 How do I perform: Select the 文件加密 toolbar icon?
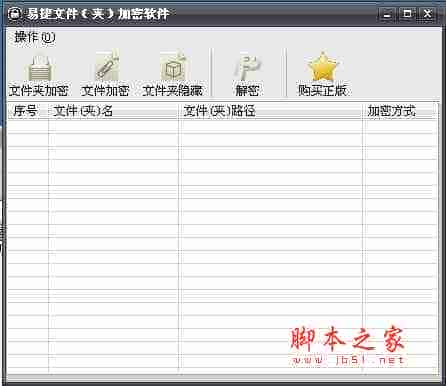pos(106,67)
